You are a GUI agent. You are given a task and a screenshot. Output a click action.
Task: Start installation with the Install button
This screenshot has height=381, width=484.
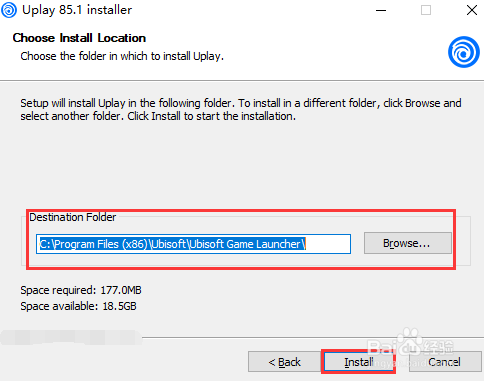(358, 361)
